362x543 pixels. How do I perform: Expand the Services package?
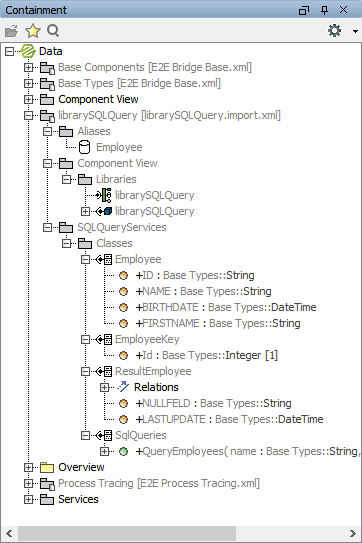(28, 499)
